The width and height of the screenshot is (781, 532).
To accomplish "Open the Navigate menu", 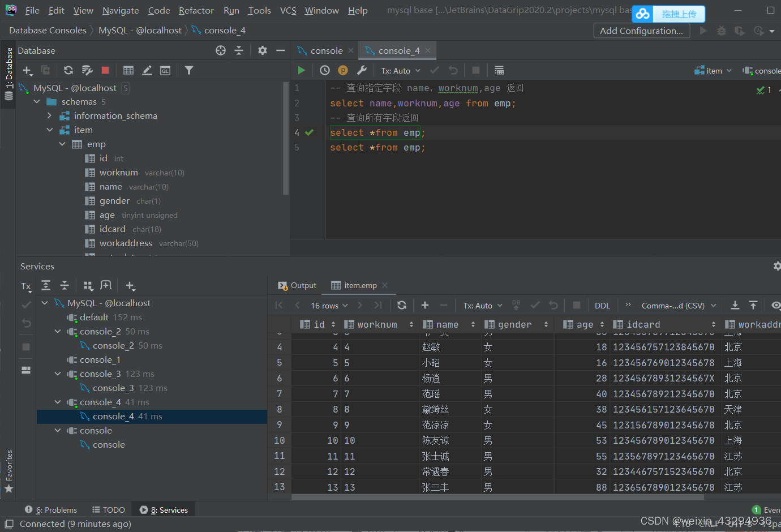I will point(121,10).
